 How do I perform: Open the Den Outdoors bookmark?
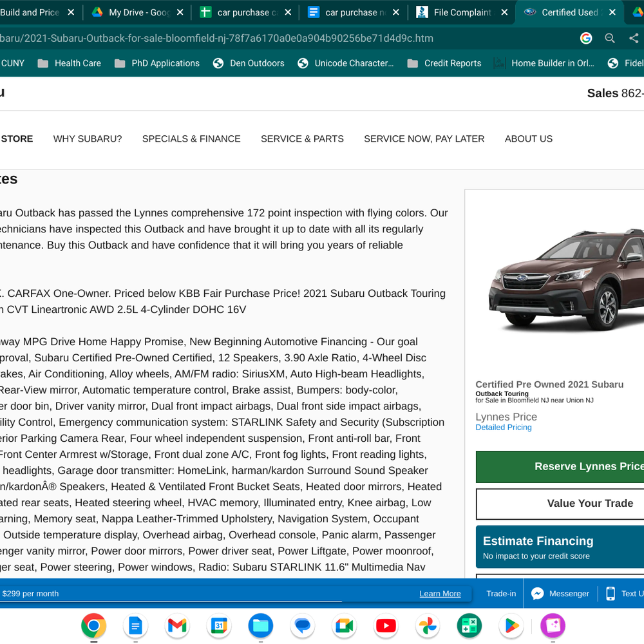tap(249, 63)
